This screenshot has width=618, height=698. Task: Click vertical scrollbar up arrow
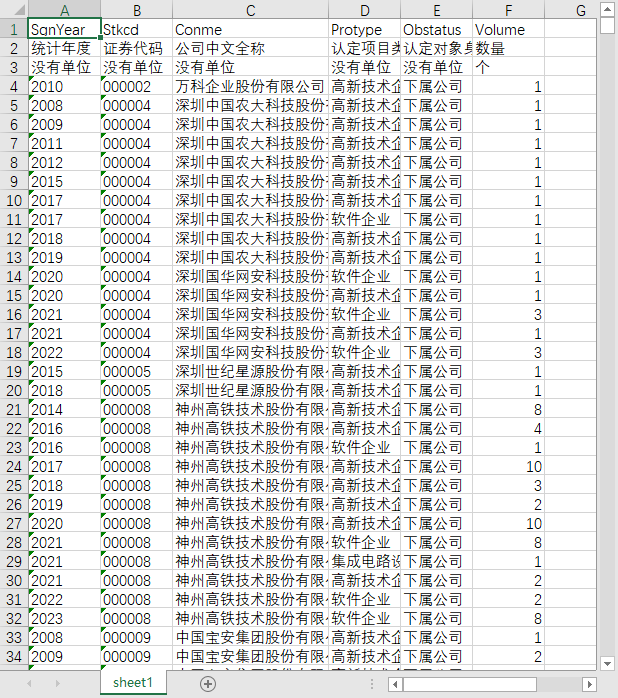[607, 8]
